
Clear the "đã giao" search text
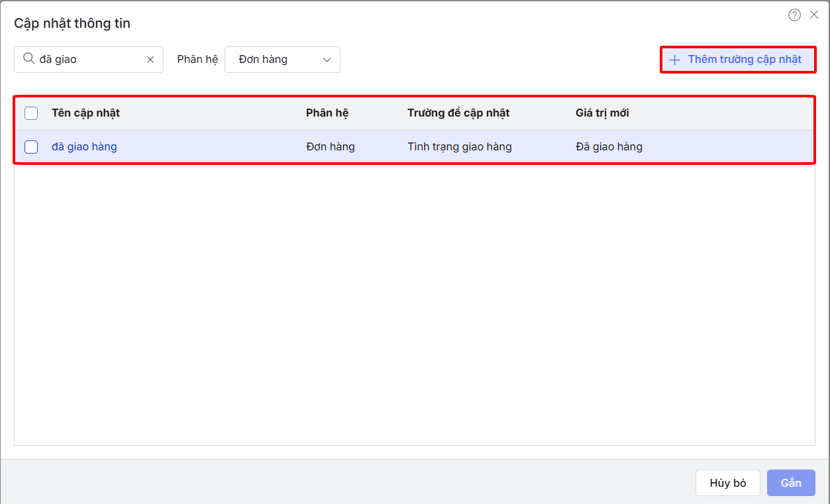pyautogui.click(x=150, y=60)
